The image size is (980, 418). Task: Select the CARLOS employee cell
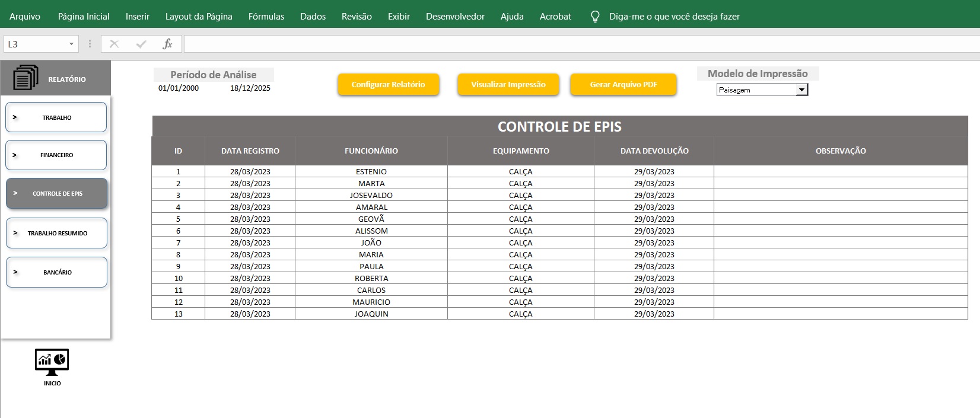[x=371, y=290]
